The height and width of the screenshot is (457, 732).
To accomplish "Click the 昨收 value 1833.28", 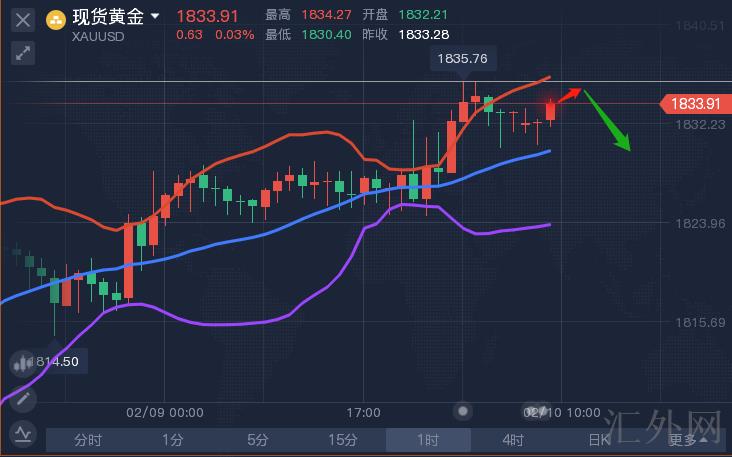I will tap(424, 35).
